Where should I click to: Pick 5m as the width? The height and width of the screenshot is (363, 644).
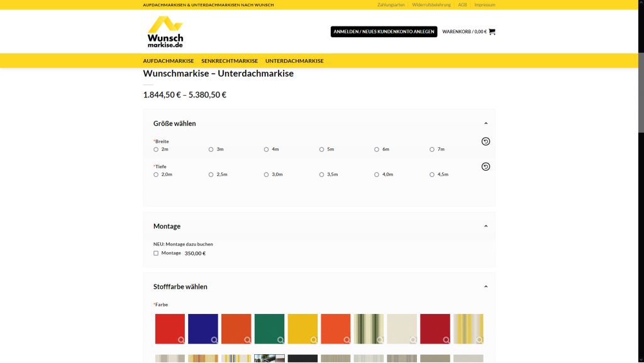321,150
